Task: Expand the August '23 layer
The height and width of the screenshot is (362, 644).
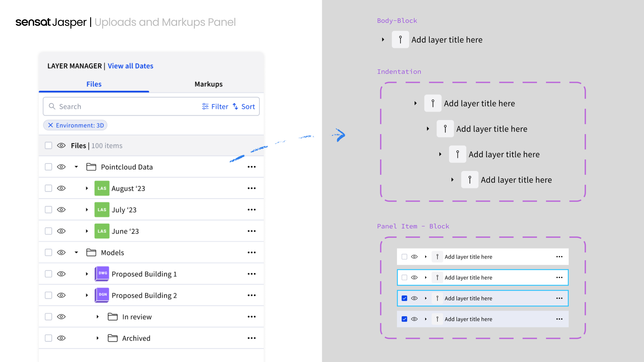Action: click(x=87, y=188)
